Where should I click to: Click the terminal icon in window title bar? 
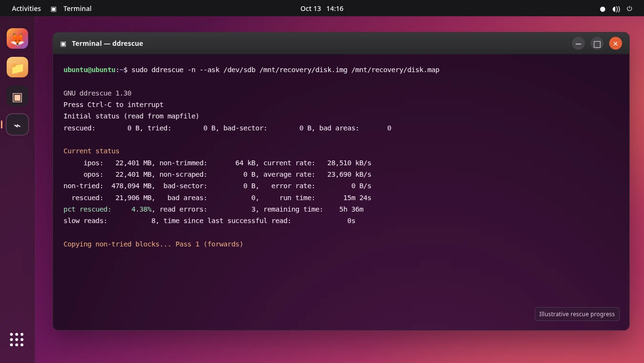[x=63, y=43]
